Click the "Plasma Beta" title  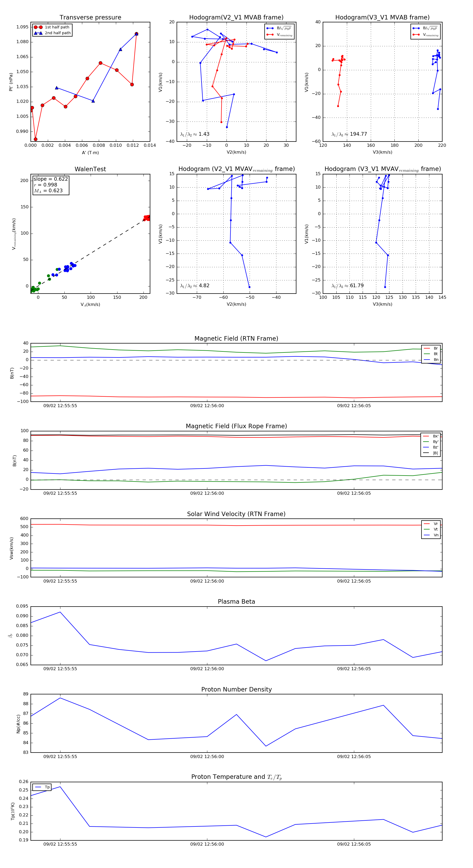point(236,602)
